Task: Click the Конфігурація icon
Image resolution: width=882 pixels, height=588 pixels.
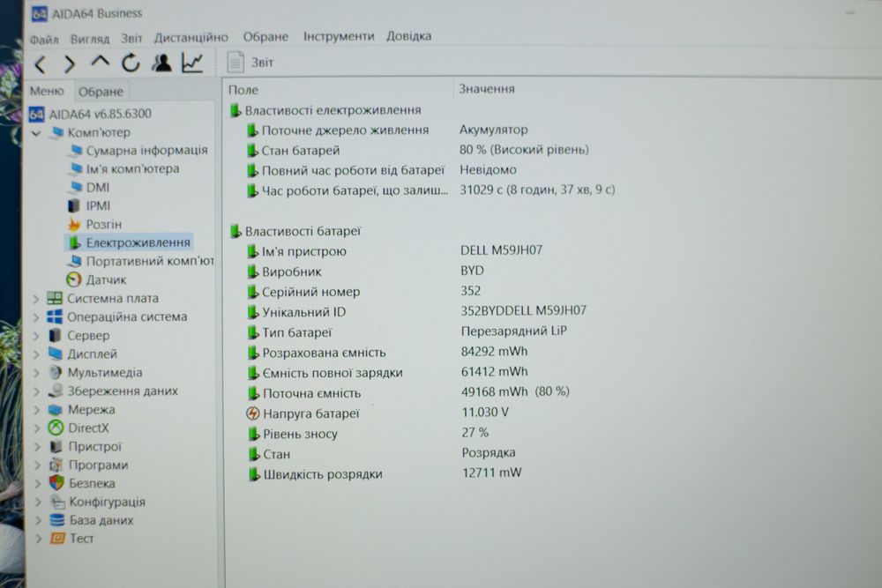Action: (57, 502)
